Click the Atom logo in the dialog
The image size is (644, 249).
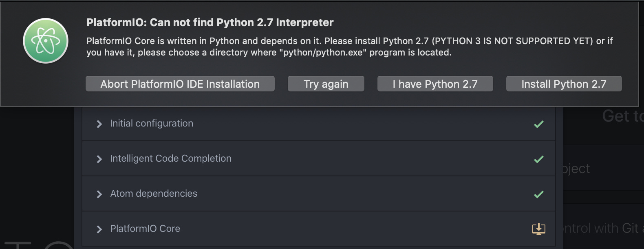(x=46, y=41)
